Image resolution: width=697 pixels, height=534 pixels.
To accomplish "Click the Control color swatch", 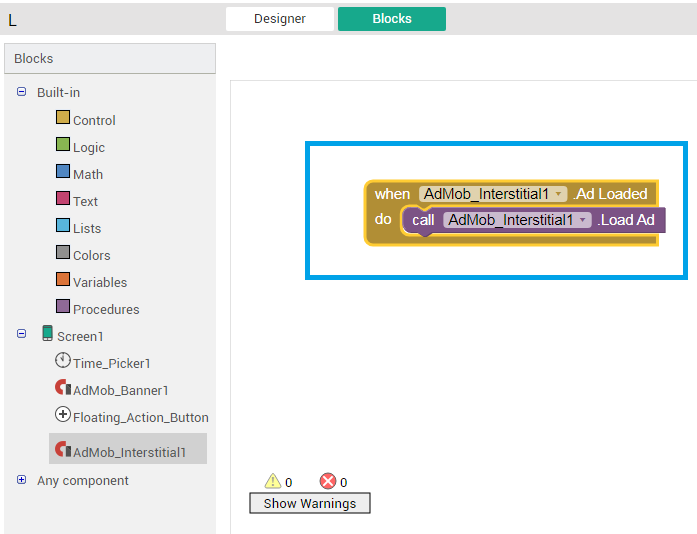I will click(x=63, y=117).
